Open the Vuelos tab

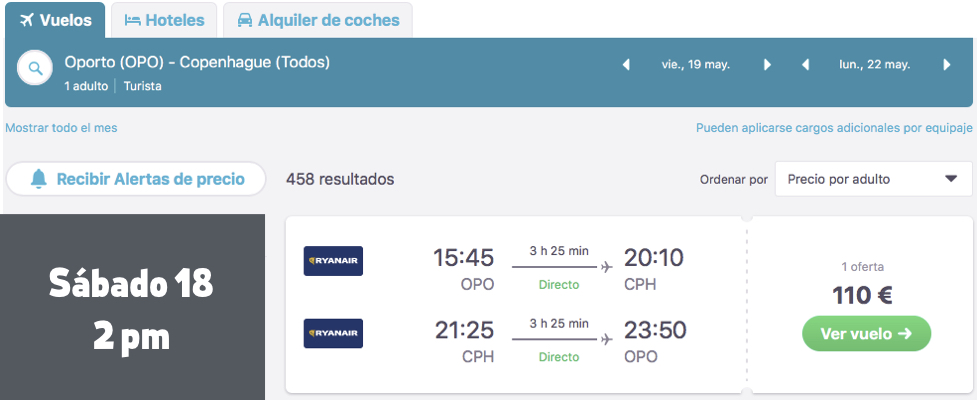(x=55, y=20)
